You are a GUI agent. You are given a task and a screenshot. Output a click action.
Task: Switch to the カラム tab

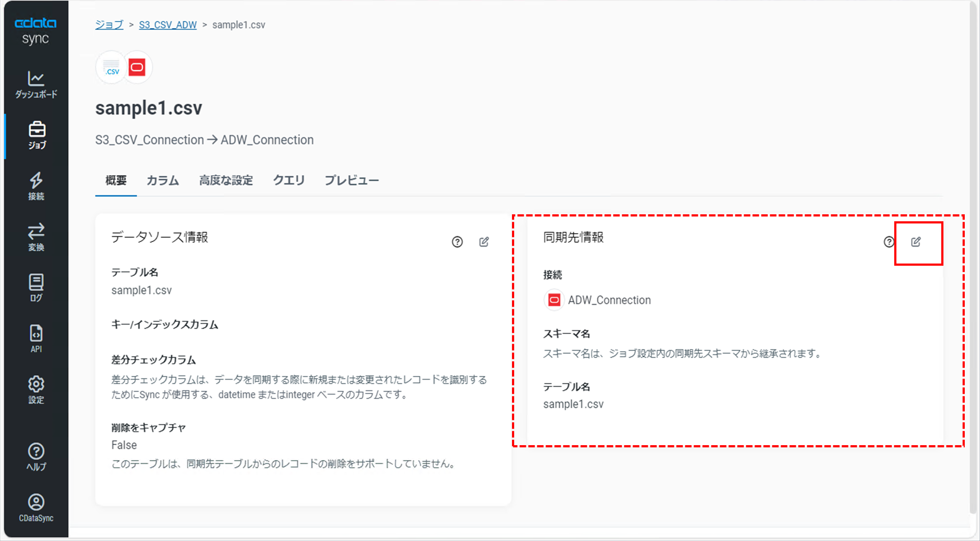pos(163,180)
